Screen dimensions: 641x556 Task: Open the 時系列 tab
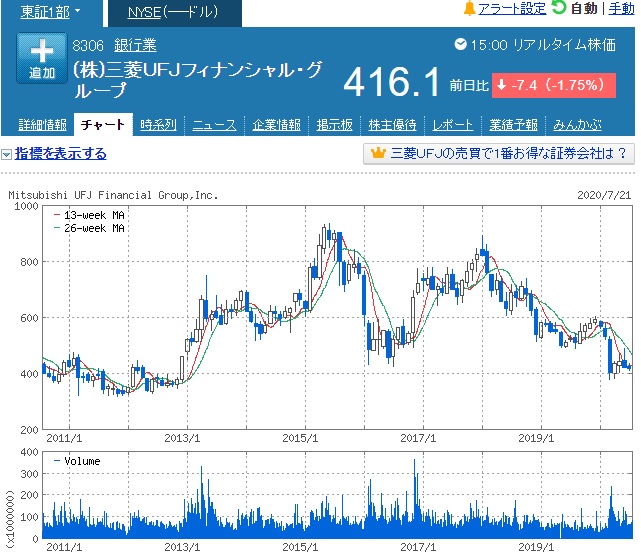point(158,125)
